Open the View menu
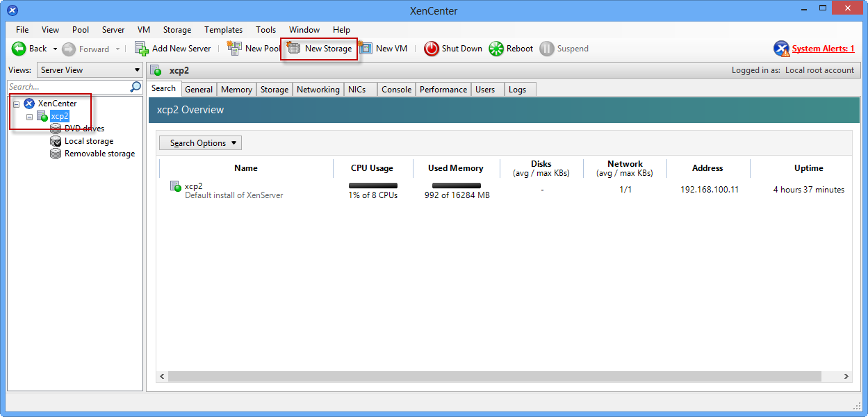868x417 pixels. tap(51, 30)
